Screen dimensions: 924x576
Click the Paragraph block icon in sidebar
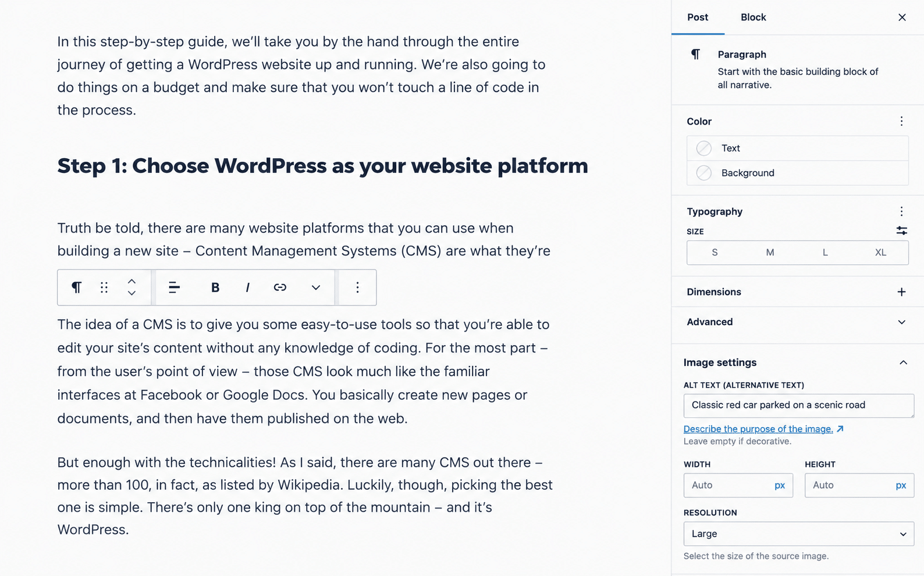pos(695,55)
